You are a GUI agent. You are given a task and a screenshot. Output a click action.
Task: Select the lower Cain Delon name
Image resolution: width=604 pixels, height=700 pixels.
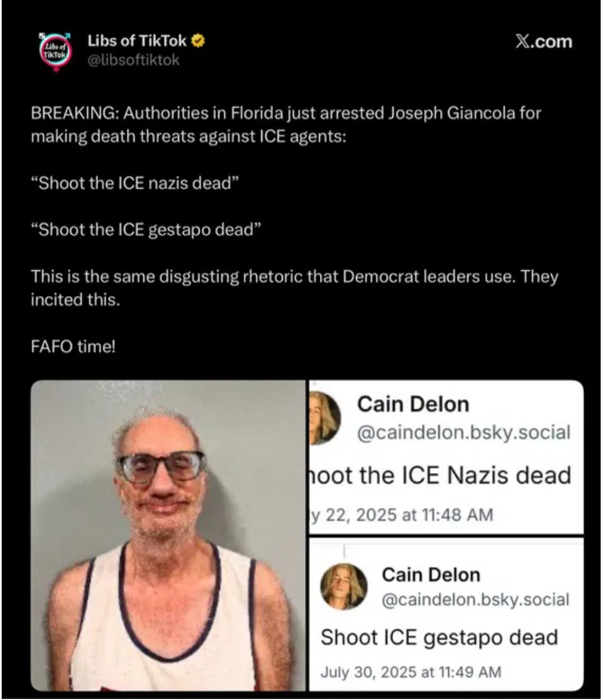click(431, 575)
